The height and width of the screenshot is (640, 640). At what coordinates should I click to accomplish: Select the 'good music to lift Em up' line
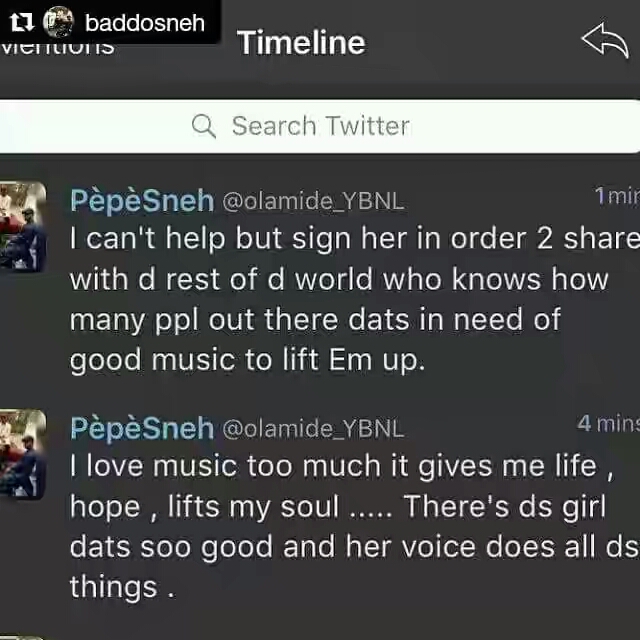coord(248,361)
